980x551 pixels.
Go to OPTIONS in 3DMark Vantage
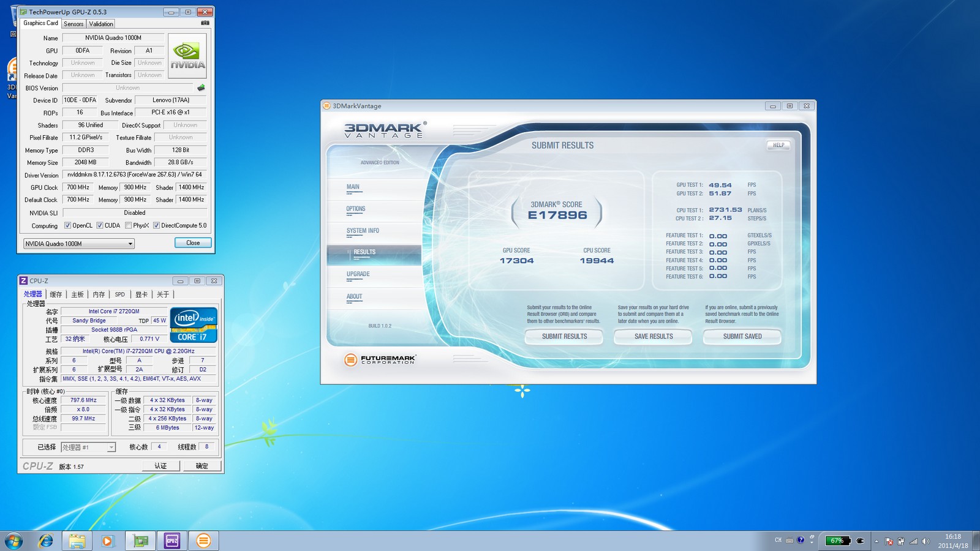point(356,209)
